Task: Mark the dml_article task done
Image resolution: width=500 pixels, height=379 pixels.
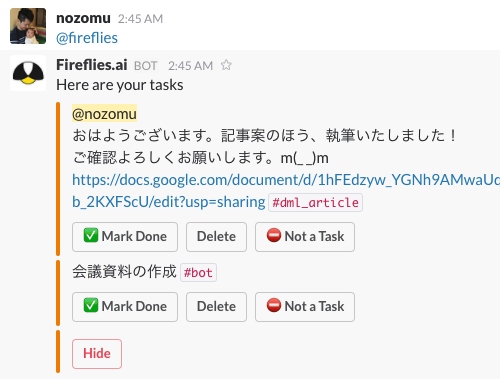Action: click(125, 237)
